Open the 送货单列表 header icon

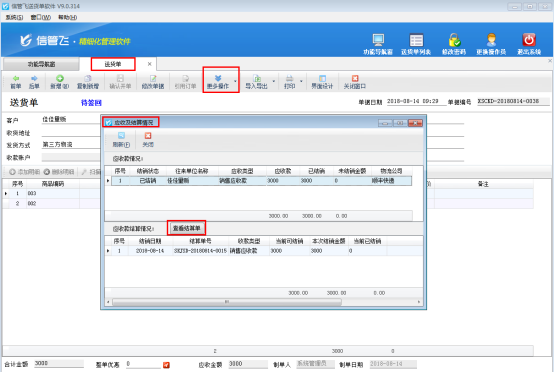416,40
